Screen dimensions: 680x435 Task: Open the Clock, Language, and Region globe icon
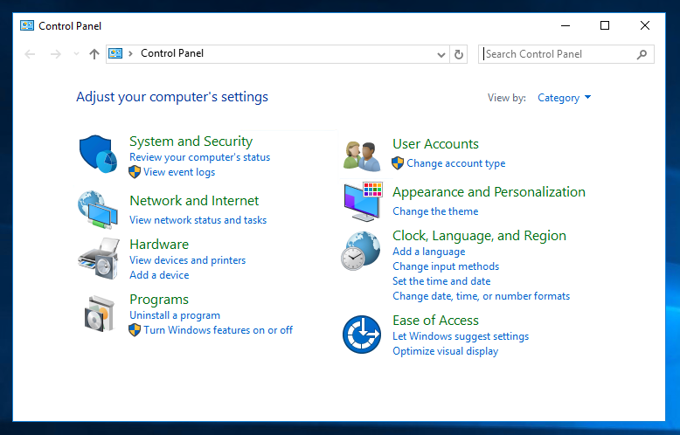point(361,251)
